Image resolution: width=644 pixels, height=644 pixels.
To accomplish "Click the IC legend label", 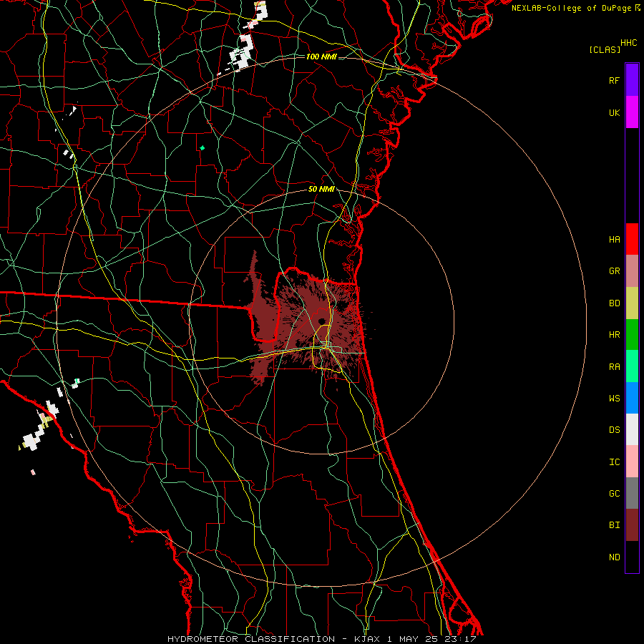I will (614, 462).
